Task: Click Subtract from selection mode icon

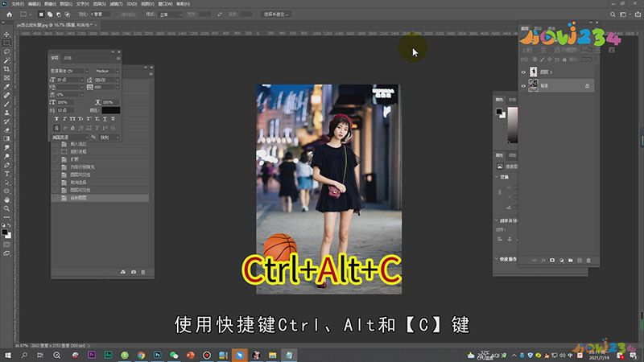Action: pos(58,14)
